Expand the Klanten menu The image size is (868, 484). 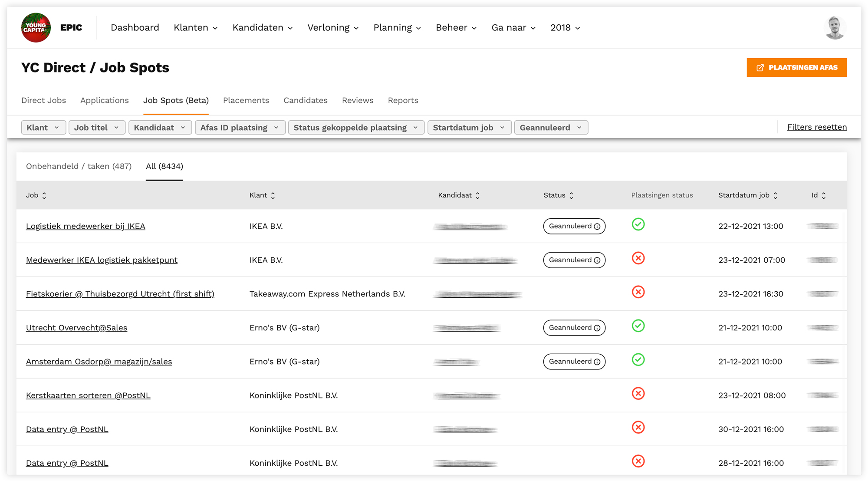pos(196,28)
